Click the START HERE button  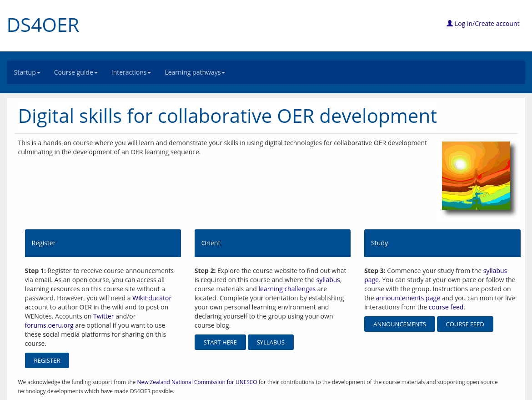click(x=220, y=342)
